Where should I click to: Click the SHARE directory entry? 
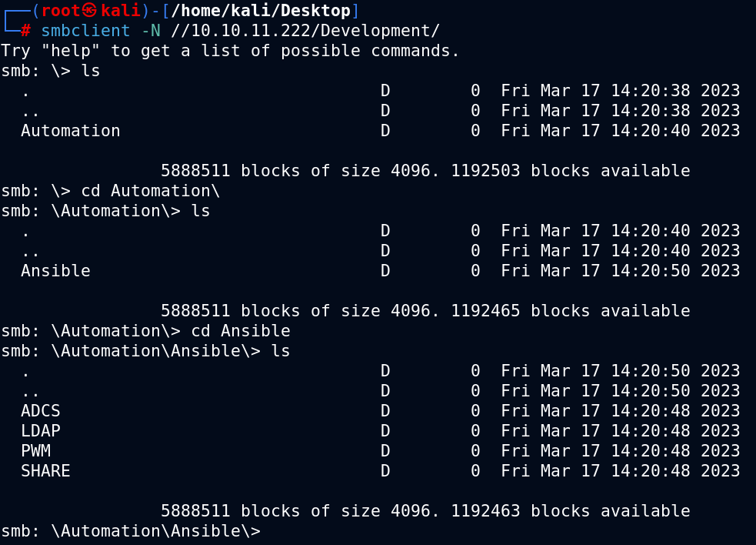coord(45,470)
